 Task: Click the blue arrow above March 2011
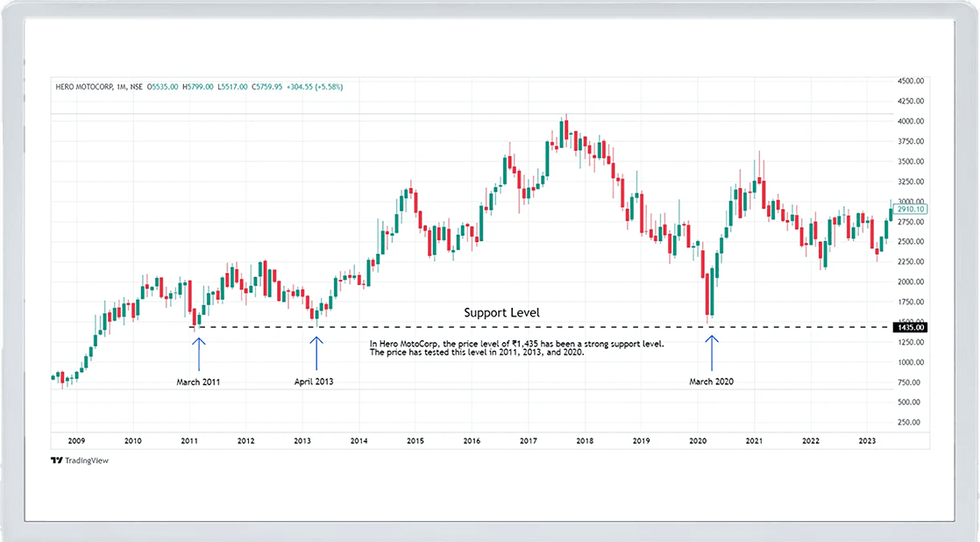198,353
